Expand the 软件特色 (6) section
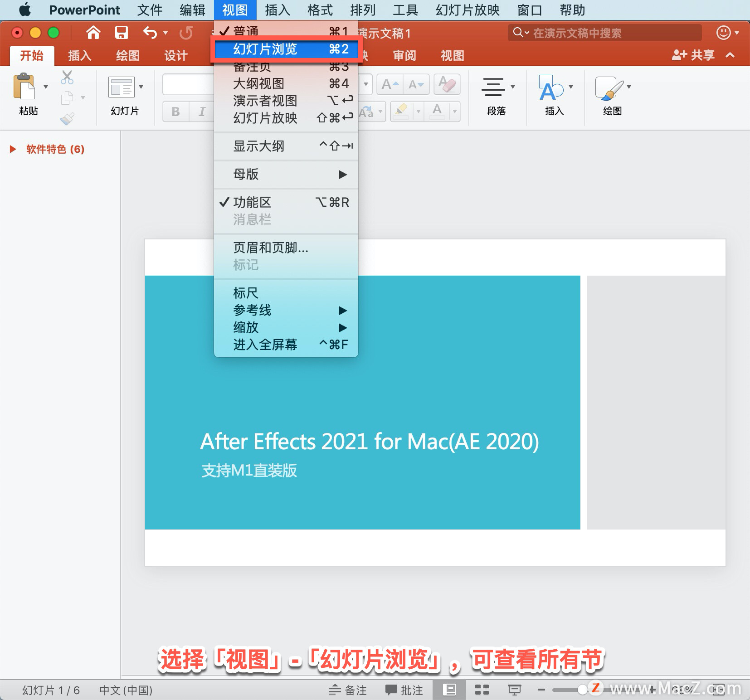This screenshot has height=700, width=750. click(x=13, y=149)
